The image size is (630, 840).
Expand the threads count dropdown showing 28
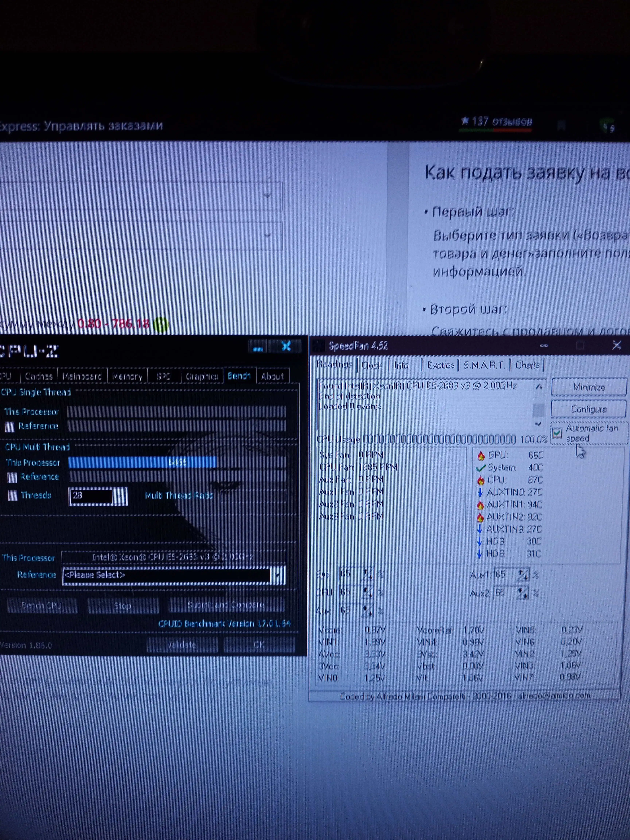tap(119, 496)
